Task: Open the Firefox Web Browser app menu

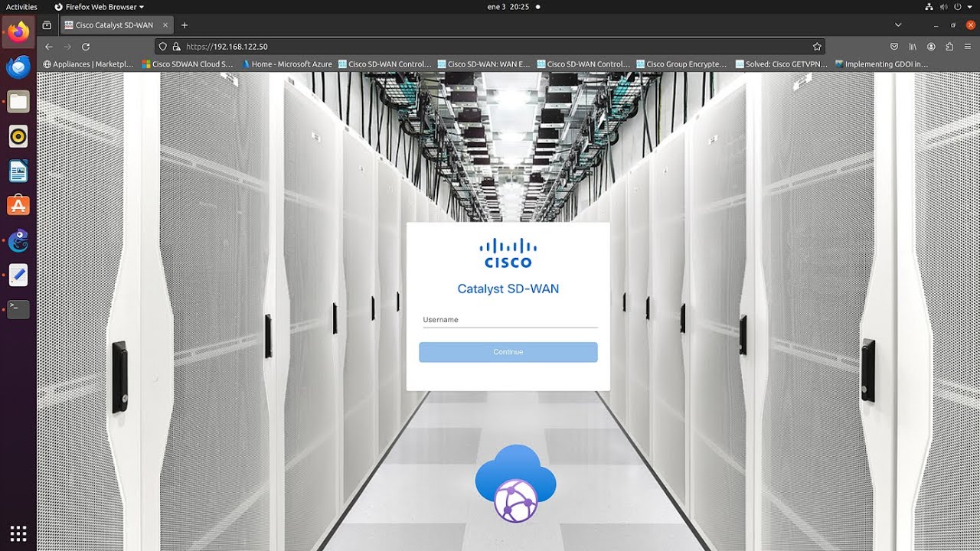Action: click(x=99, y=7)
